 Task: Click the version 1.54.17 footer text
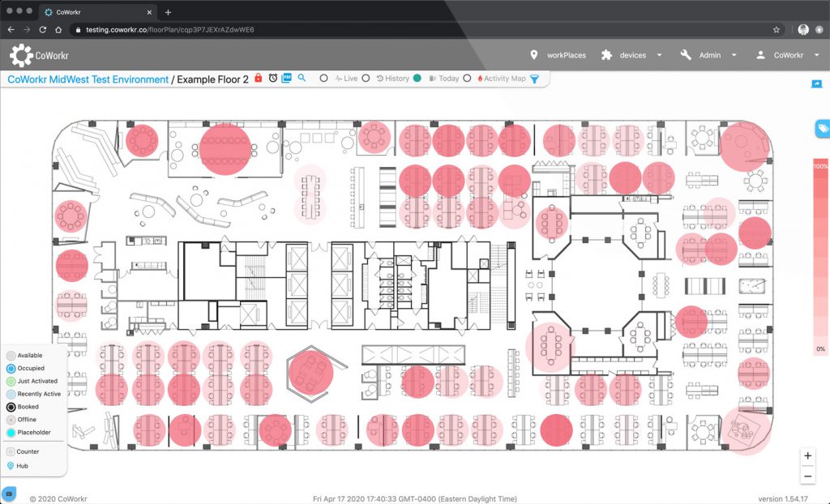tap(783, 498)
